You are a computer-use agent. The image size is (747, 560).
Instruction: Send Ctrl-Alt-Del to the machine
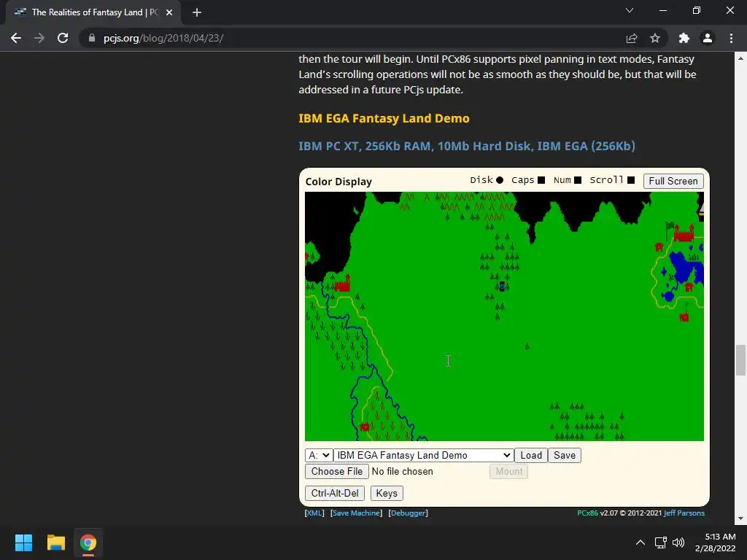click(x=335, y=494)
